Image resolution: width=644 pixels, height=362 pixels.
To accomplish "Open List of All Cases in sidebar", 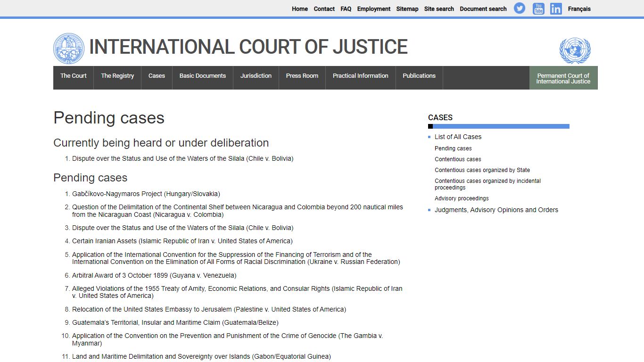I will [458, 137].
